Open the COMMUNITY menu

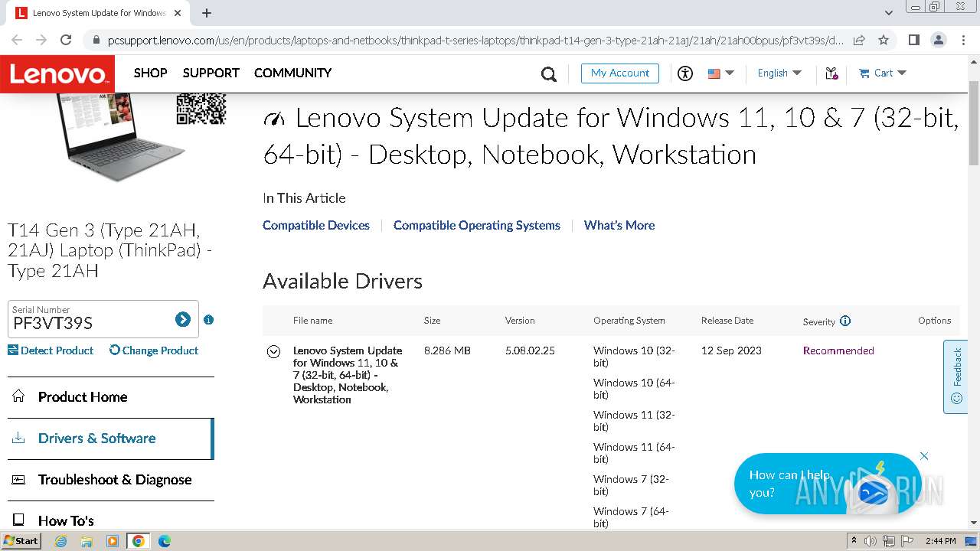pos(292,73)
